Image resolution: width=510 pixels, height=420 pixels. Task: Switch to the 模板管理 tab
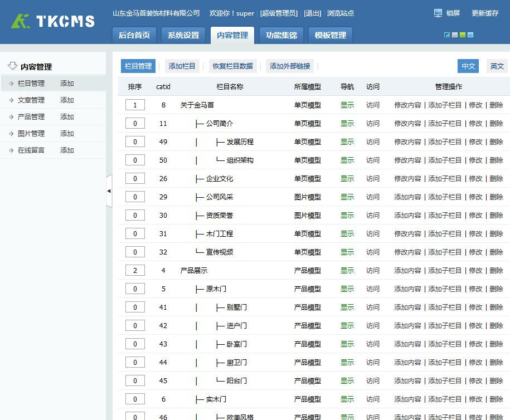(331, 35)
